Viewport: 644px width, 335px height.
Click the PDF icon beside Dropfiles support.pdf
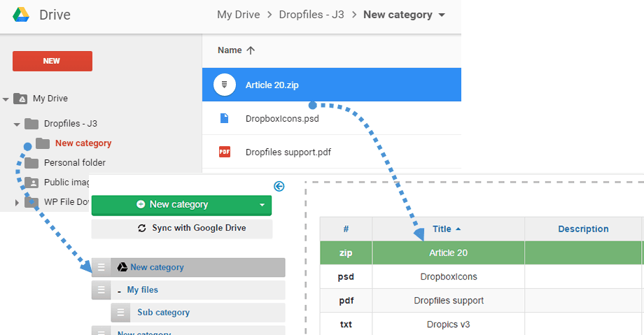[x=224, y=152]
